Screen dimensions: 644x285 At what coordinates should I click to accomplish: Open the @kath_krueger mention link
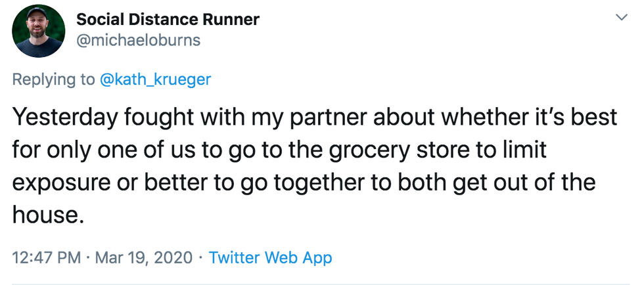pyautogui.click(x=155, y=79)
